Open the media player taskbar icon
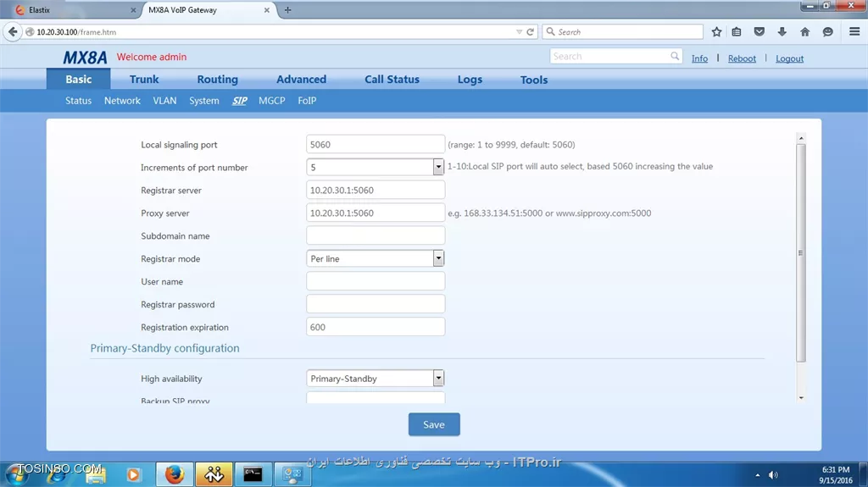 click(x=133, y=474)
